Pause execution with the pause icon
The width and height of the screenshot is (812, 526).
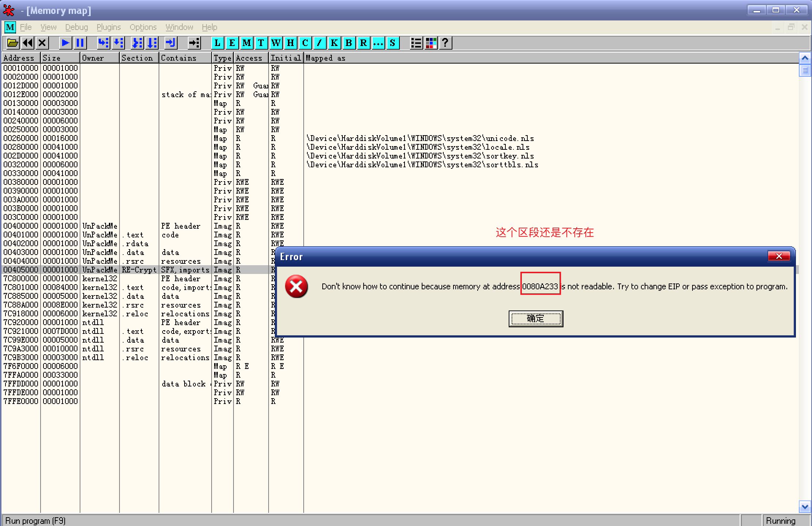[80, 43]
